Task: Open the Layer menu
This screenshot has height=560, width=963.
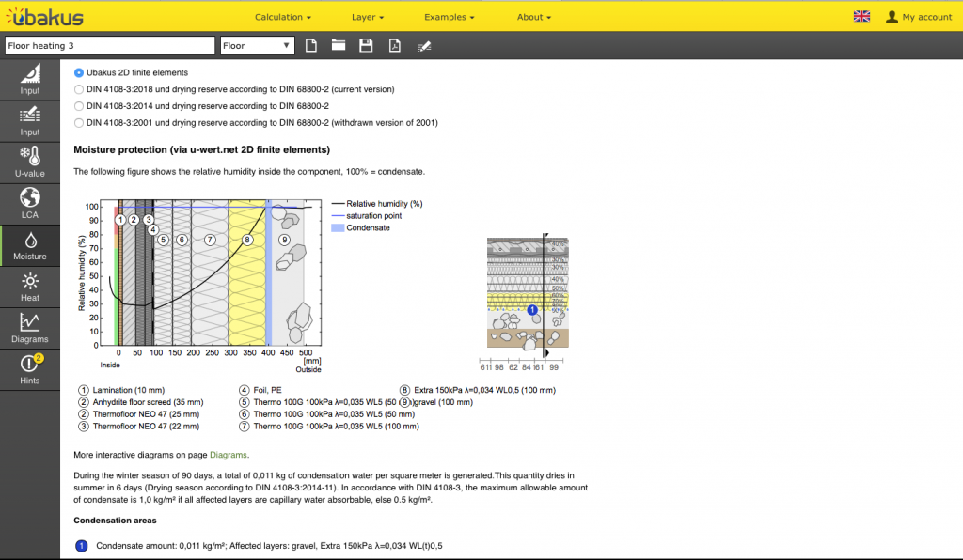Action: (x=368, y=17)
